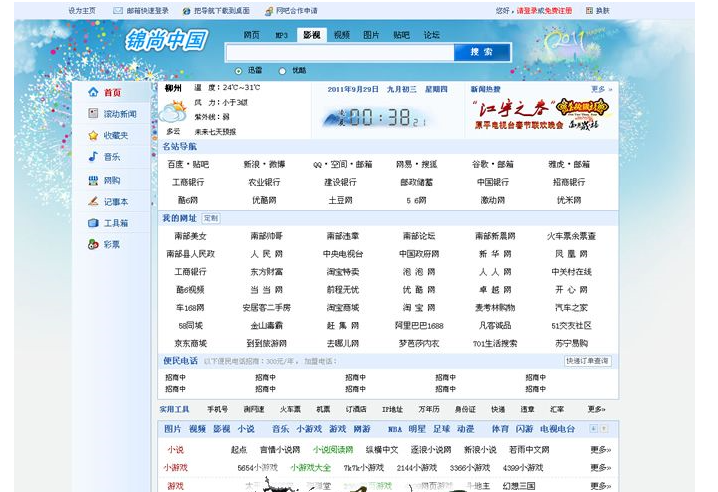The width and height of the screenshot is (718, 492).
Task: Expand 更多 in 小说 row
Action: pos(601,450)
